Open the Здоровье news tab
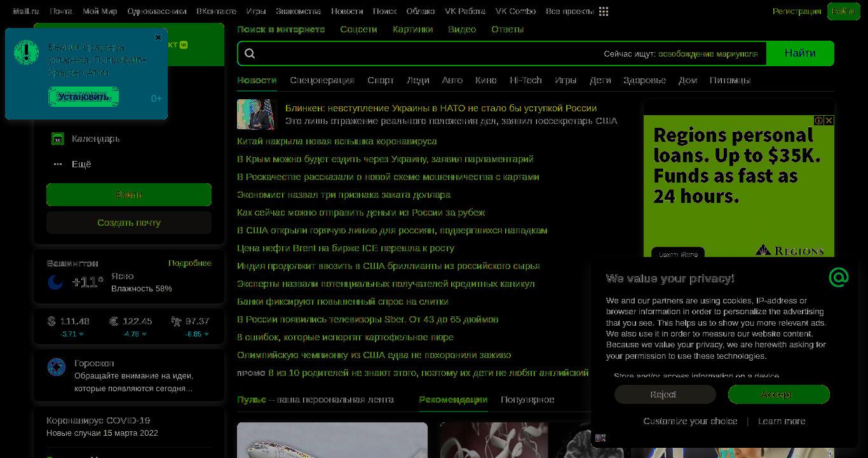868x458 pixels. pos(644,80)
